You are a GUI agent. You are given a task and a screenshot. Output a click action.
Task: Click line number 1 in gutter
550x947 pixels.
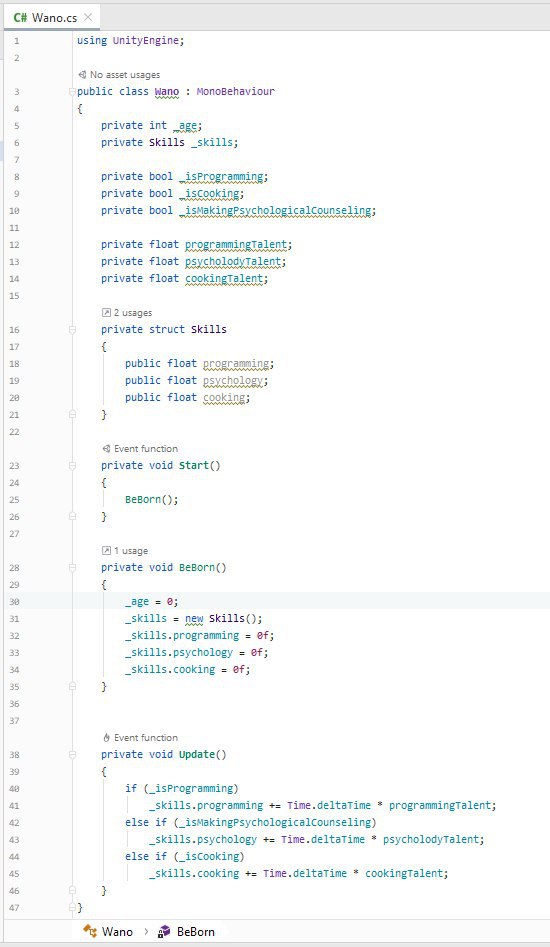pos(16,40)
